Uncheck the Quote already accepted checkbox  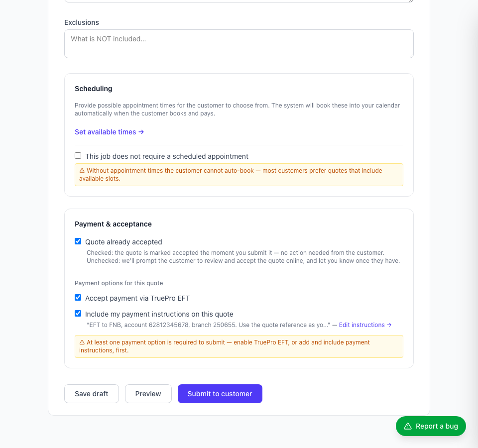click(78, 241)
